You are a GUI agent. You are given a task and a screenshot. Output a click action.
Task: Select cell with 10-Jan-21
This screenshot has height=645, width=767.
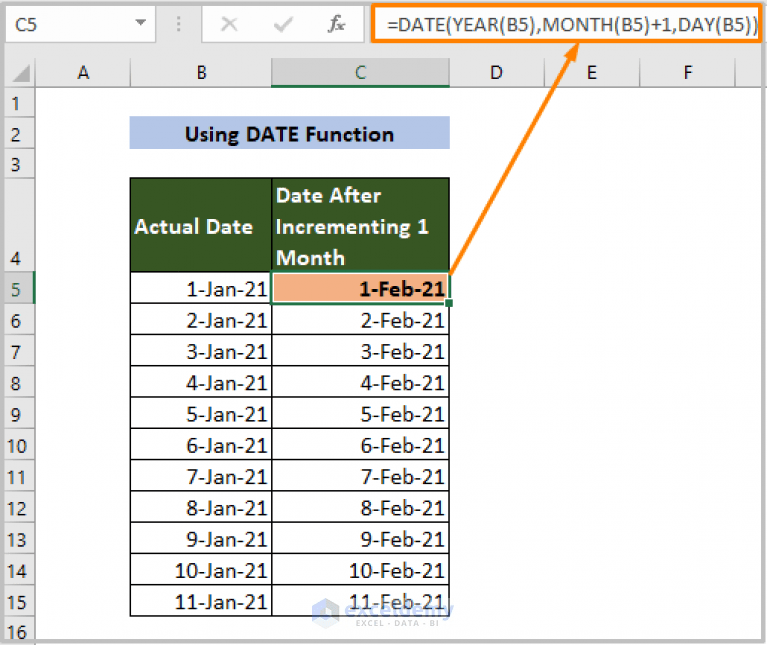pyautogui.click(x=201, y=570)
